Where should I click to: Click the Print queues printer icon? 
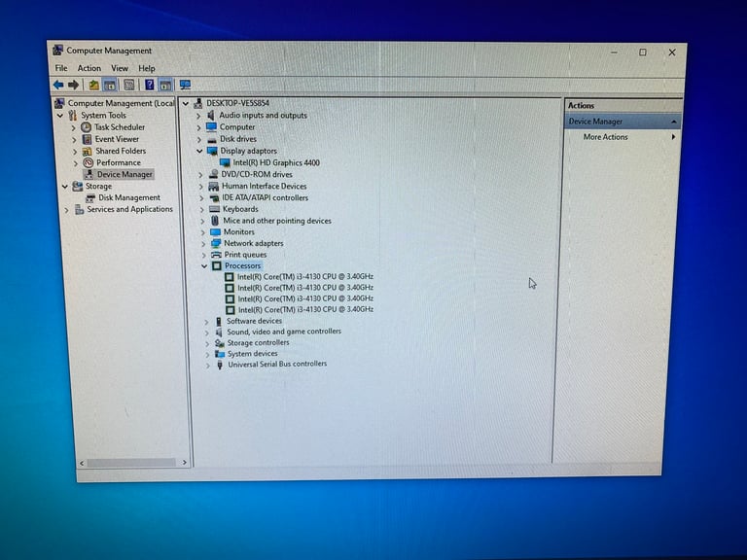pos(216,255)
